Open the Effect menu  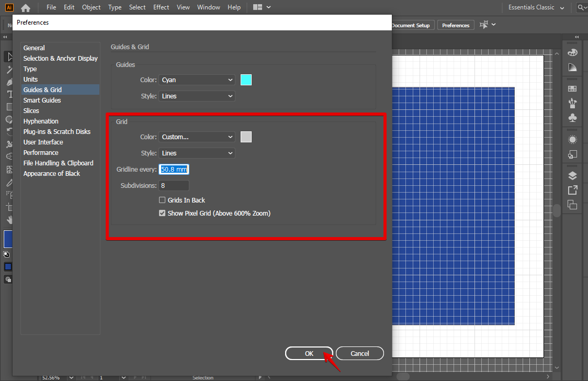[x=161, y=7]
